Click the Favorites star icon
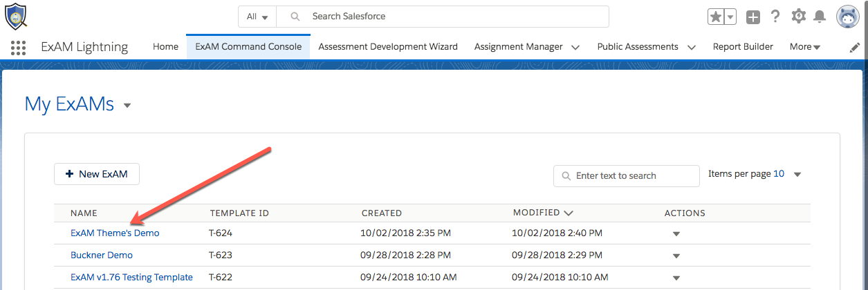 (716, 17)
